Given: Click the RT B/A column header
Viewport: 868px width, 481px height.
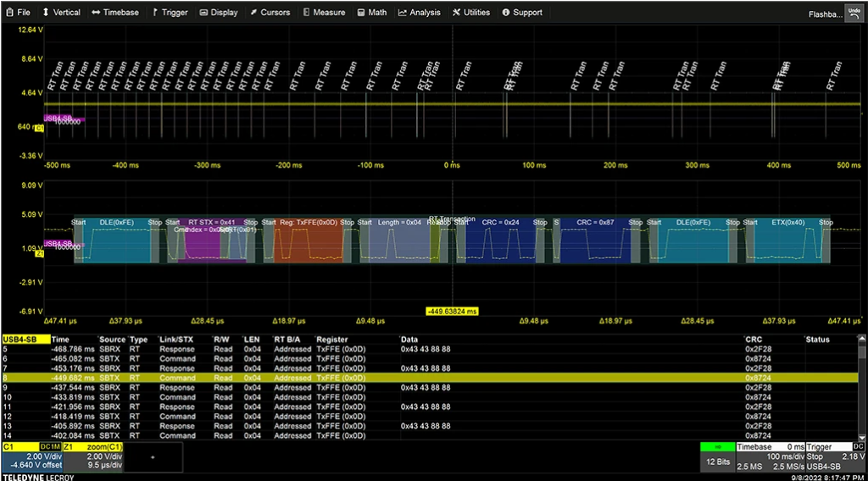Looking at the screenshot, I should point(287,340).
